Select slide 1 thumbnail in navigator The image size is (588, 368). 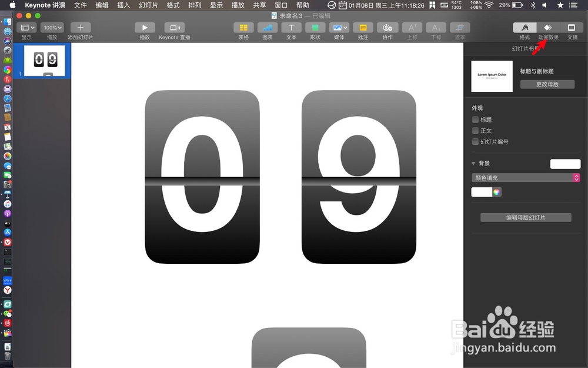point(44,61)
